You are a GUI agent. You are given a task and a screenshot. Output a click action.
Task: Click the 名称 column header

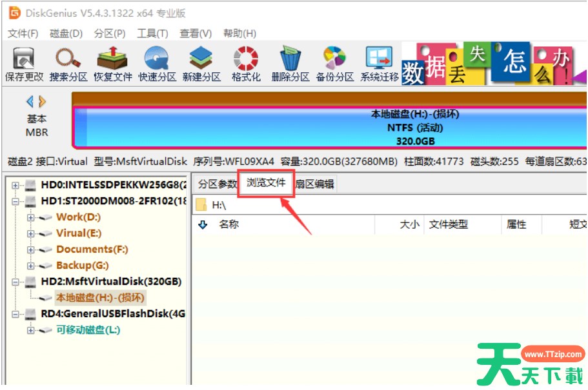[229, 225]
